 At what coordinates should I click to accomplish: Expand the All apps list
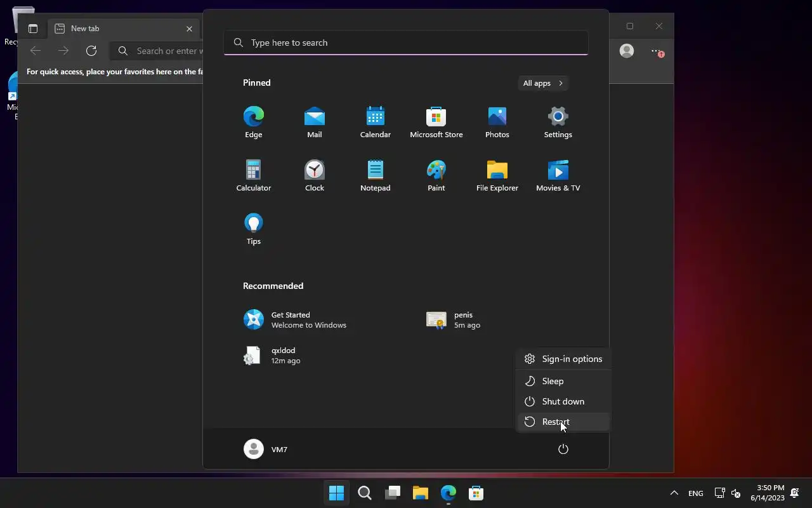click(x=543, y=83)
